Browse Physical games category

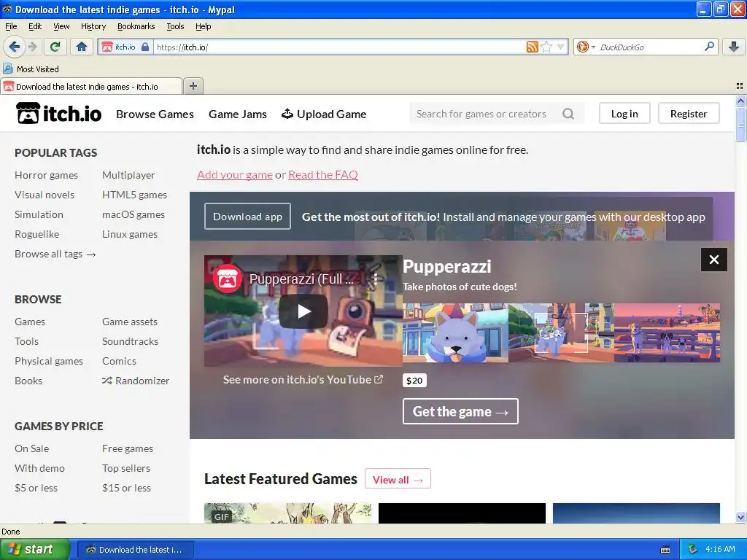click(49, 361)
